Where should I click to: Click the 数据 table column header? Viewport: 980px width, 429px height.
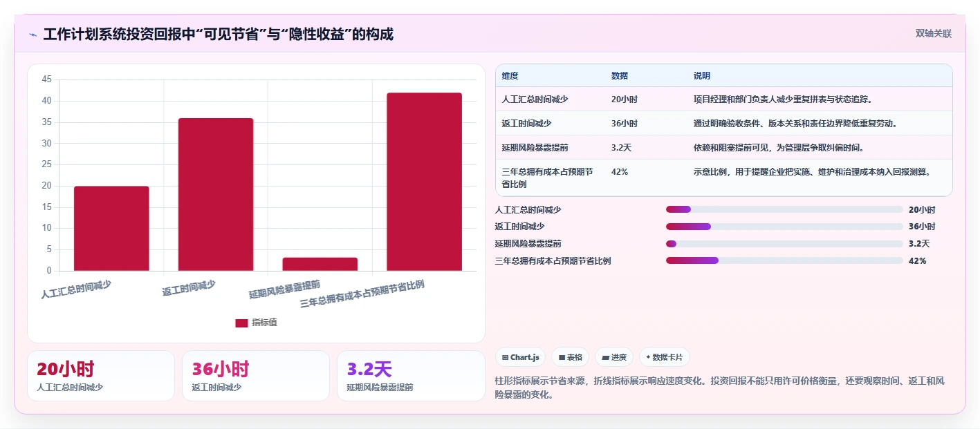pos(620,76)
